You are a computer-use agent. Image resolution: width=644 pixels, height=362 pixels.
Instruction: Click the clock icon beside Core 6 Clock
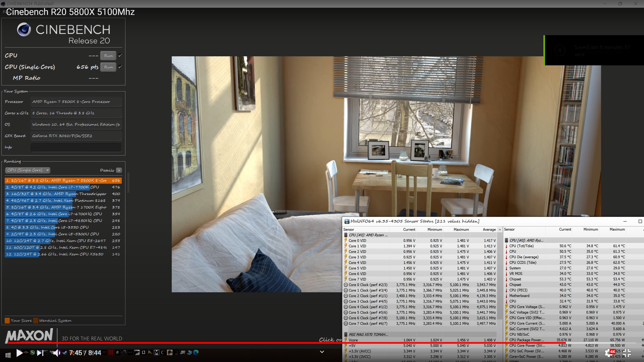point(346,318)
